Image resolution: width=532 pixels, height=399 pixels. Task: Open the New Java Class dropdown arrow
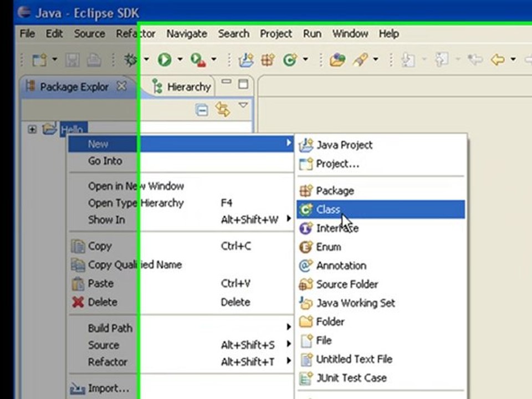pos(305,59)
